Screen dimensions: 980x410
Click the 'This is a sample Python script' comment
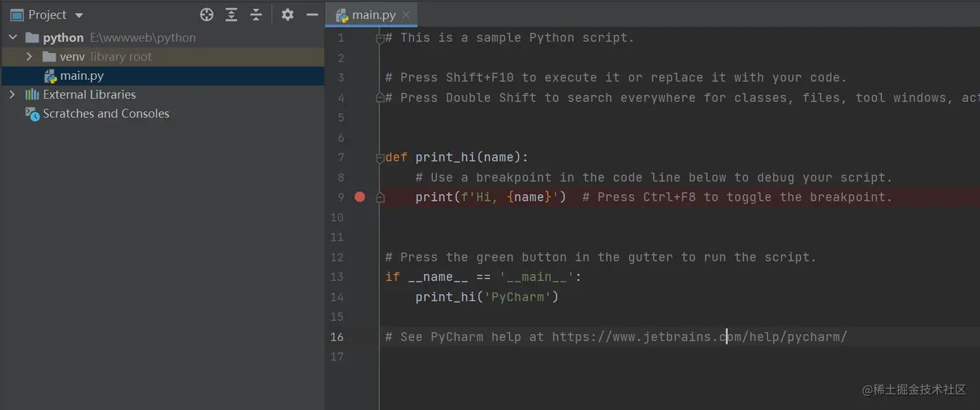pos(509,38)
